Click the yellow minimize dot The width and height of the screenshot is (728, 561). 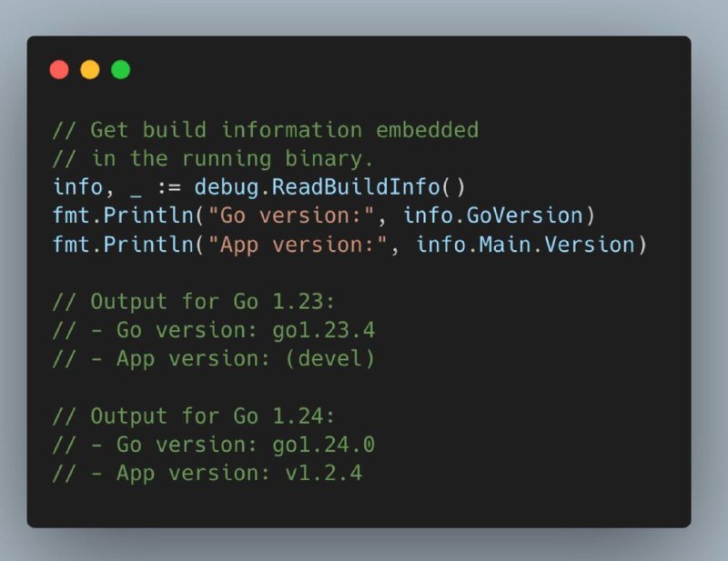tap(90, 70)
